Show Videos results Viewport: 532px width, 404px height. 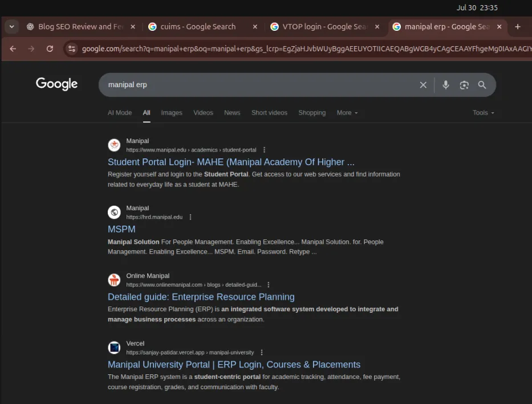coord(203,113)
